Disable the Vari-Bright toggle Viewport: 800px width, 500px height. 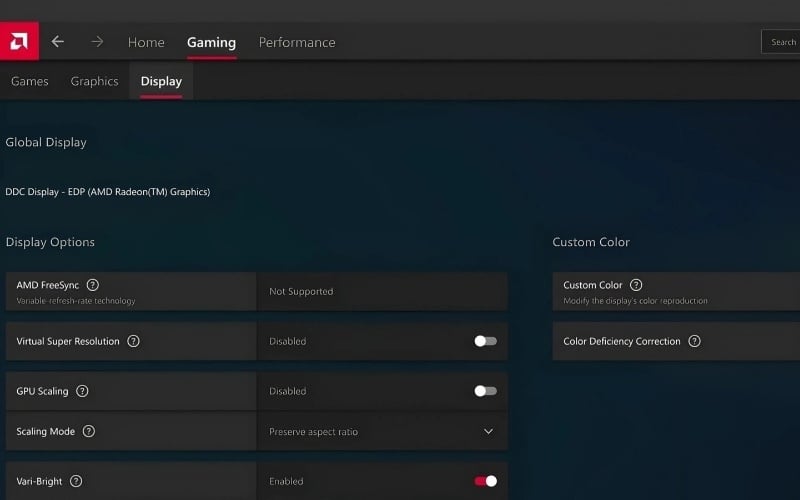pos(485,481)
